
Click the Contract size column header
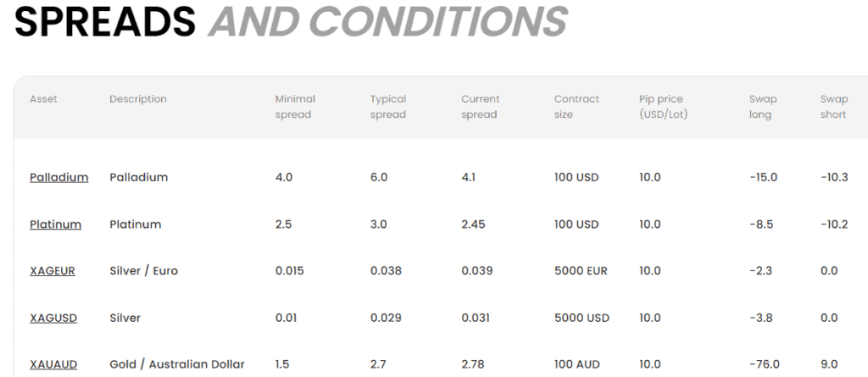576,107
